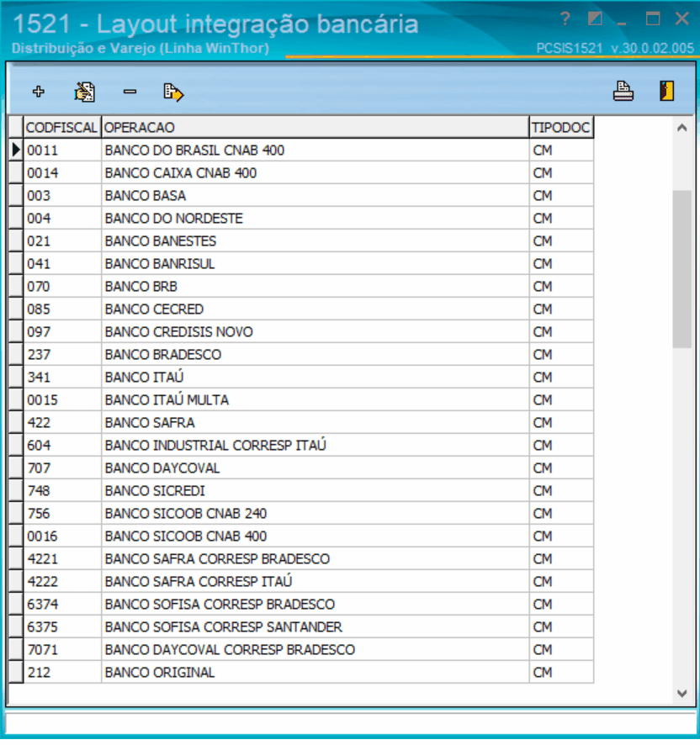This screenshot has height=745, width=700.
Task: Open the edit layout icon with pencil
Action: (85, 92)
